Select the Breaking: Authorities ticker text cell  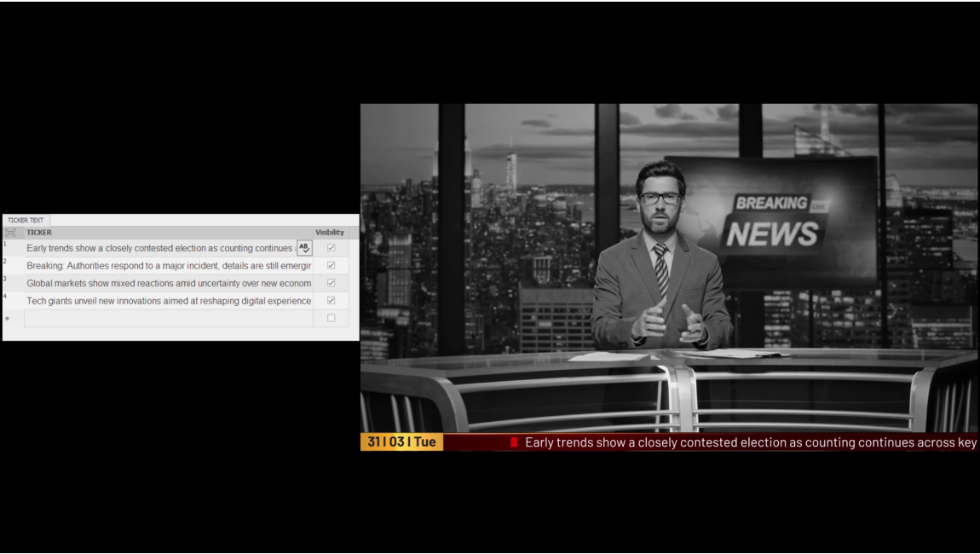coord(168,266)
